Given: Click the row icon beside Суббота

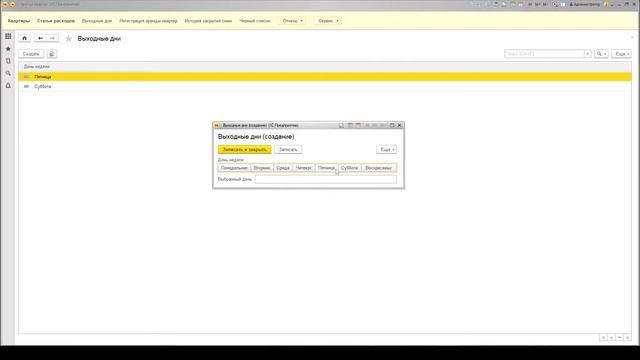Looking at the screenshot, I should pyautogui.click(x=27, y=87).
